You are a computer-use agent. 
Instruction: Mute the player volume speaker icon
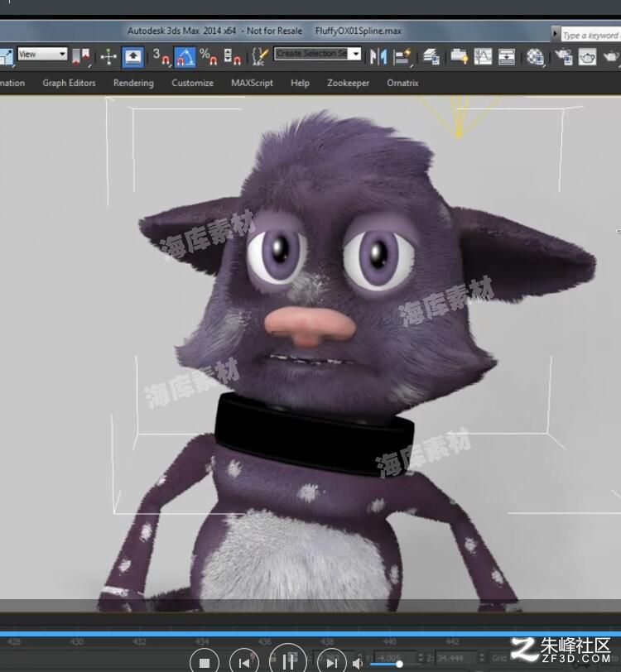[357, 664]
